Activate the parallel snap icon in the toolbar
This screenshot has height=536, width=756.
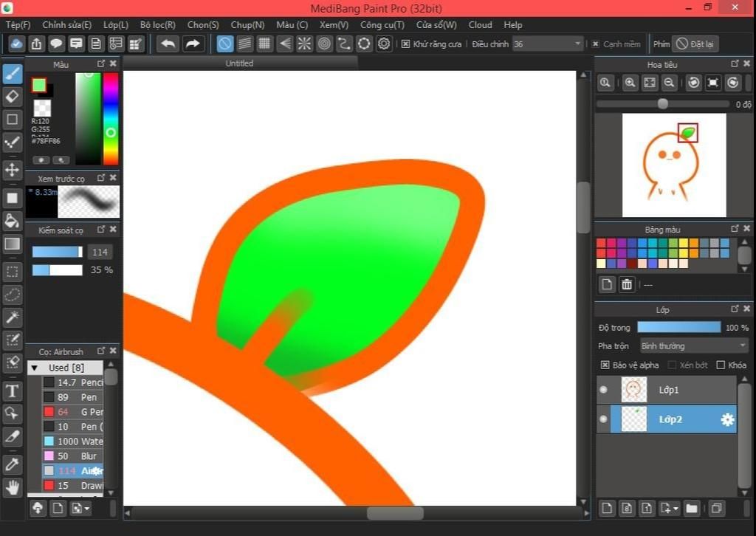[x=244, y=44]
